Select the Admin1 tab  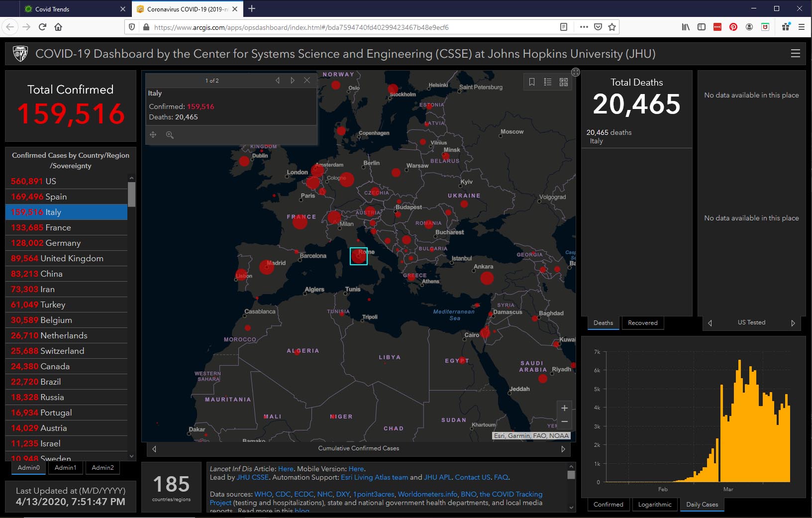(66, 468)
